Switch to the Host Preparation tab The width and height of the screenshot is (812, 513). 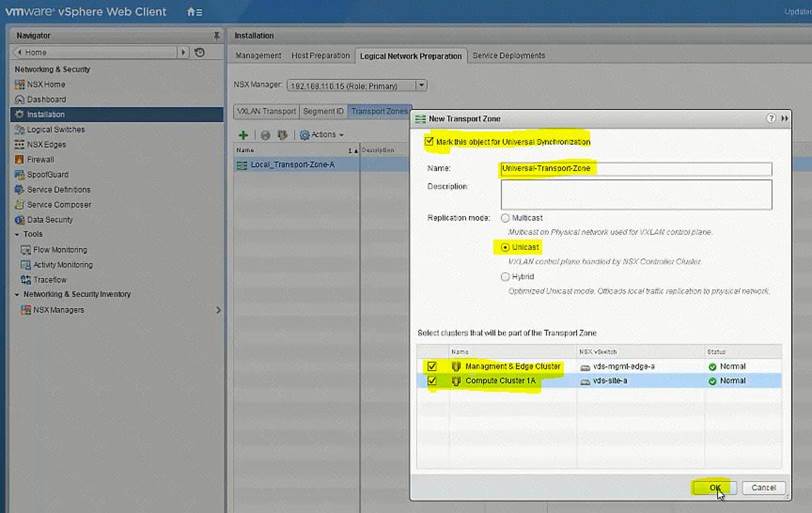(x=320, y=56)
